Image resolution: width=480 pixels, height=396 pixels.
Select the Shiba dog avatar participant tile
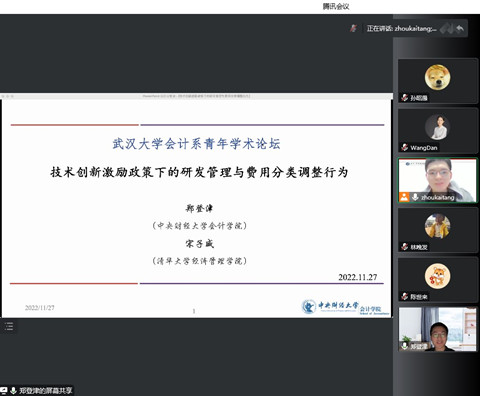(438, 81)
